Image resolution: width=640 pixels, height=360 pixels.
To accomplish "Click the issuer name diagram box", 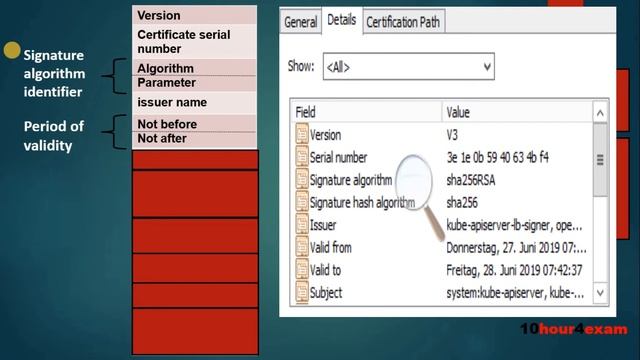I will click(x=195, y=102).
